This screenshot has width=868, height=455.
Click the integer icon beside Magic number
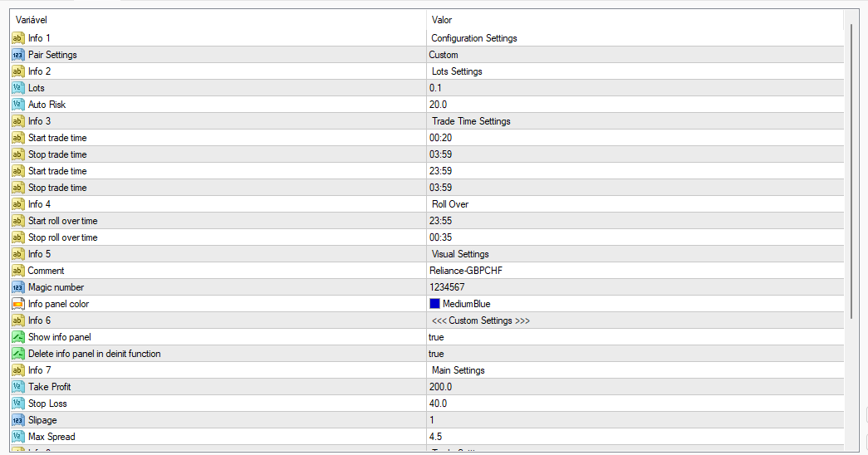click(17, 287)
